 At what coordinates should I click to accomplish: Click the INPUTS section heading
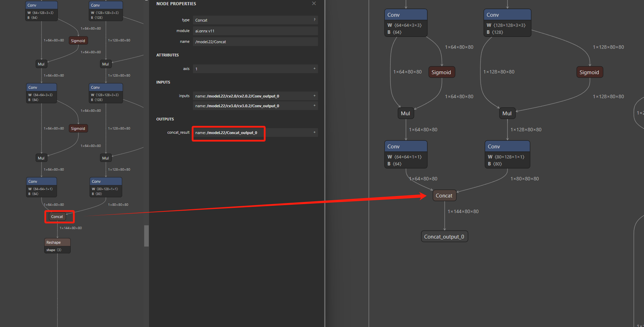[163, 82]
